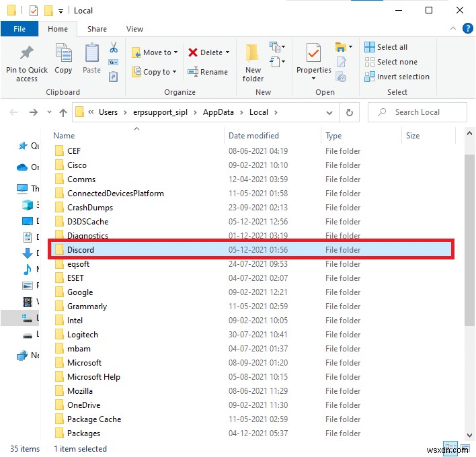Open Easy access dropdown

[x=278, y=62]
